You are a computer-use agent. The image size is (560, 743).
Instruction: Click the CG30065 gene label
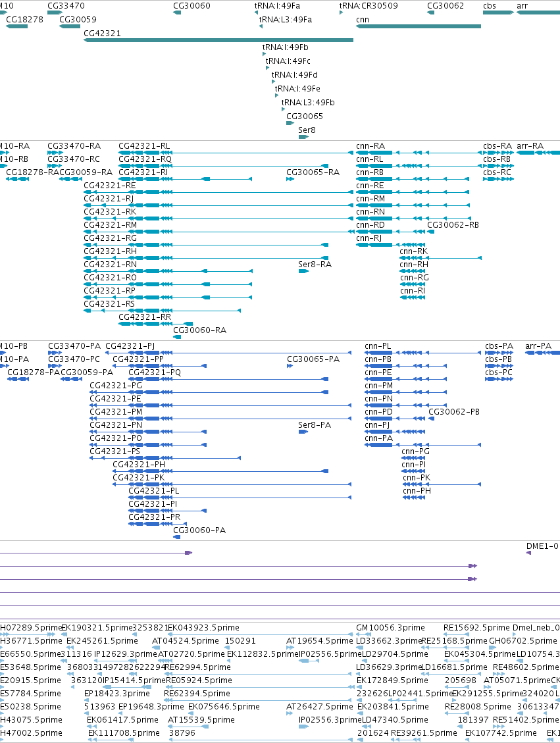pyautogui.click(x=305, y=116)
